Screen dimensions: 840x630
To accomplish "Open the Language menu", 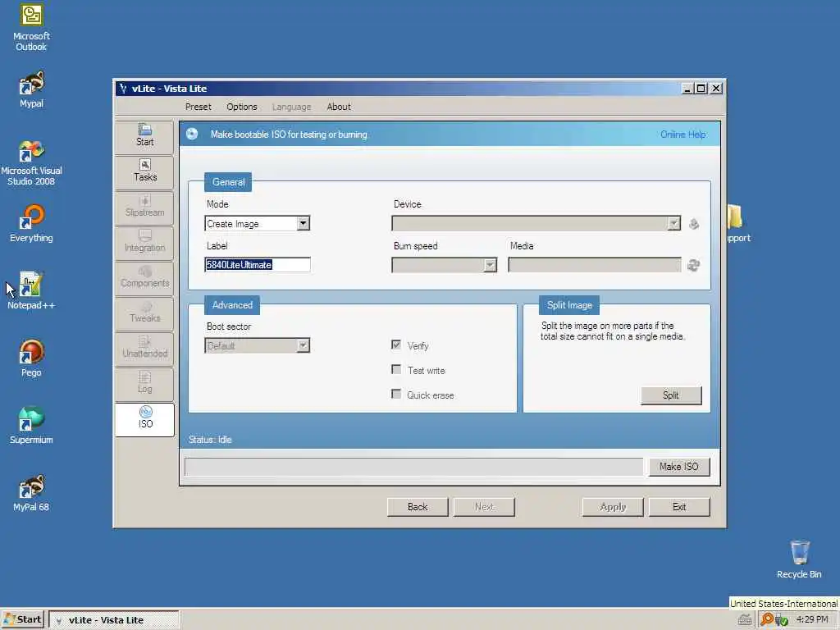I will pos(291,107).
